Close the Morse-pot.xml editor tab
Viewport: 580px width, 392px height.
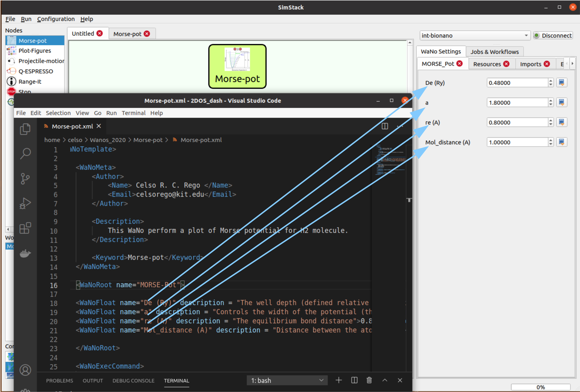[x=99, y=126]
